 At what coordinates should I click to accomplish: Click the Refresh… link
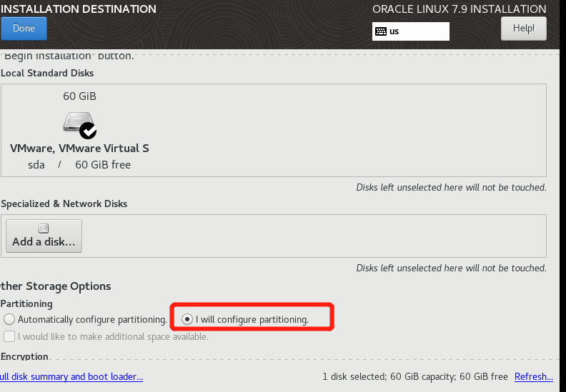pyautogui.click(x=533, y=376)
